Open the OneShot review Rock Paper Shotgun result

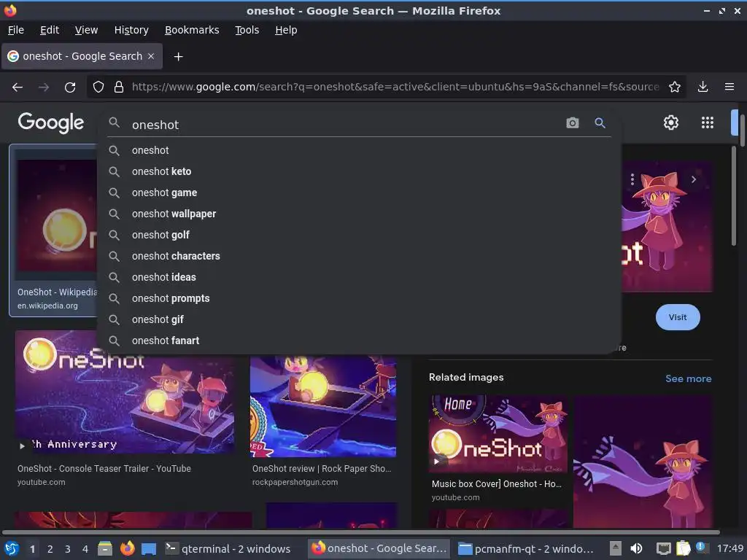[322, 469]
